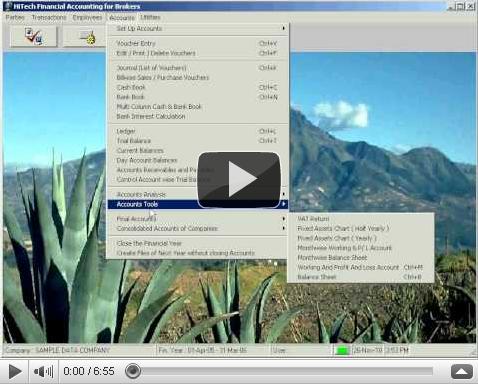Open Fixed Assets Chart (Half Yearly)

point(361,229)
